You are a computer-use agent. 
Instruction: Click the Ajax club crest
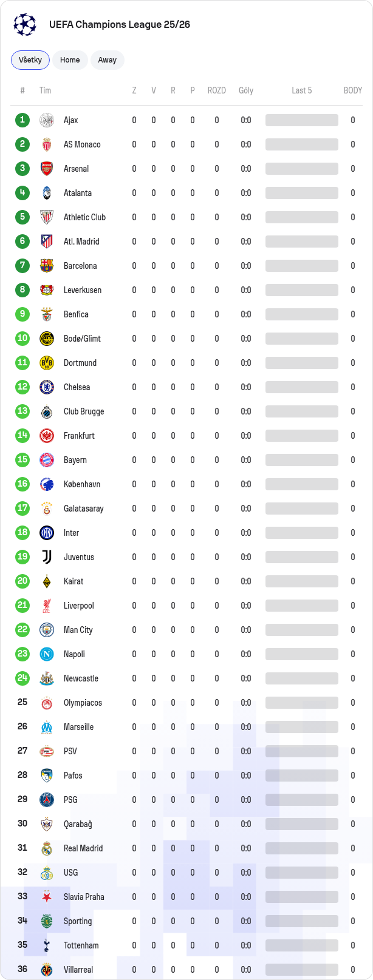[x=47, y=120]
